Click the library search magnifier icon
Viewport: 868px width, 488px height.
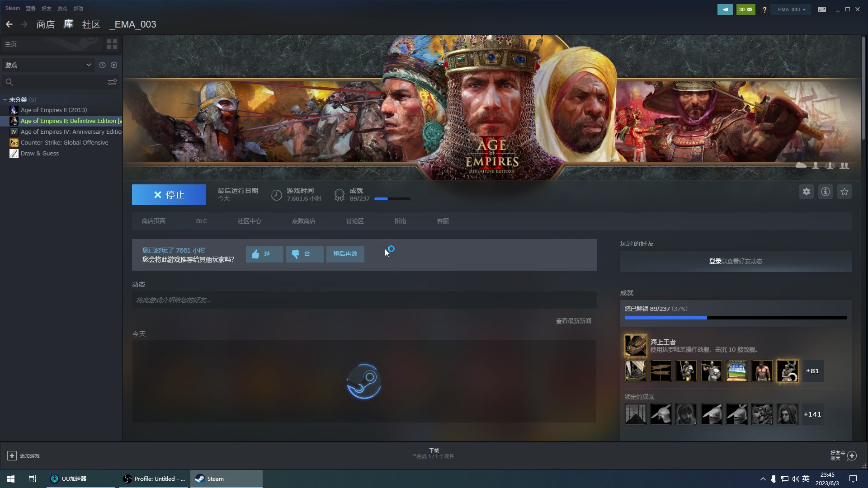[x=9, y=82]
